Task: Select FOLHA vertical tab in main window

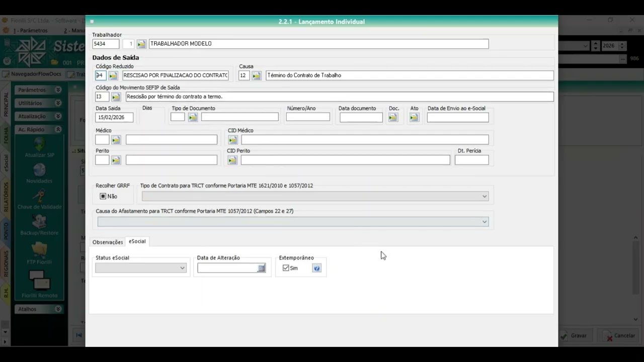Action: pos(6,136)
